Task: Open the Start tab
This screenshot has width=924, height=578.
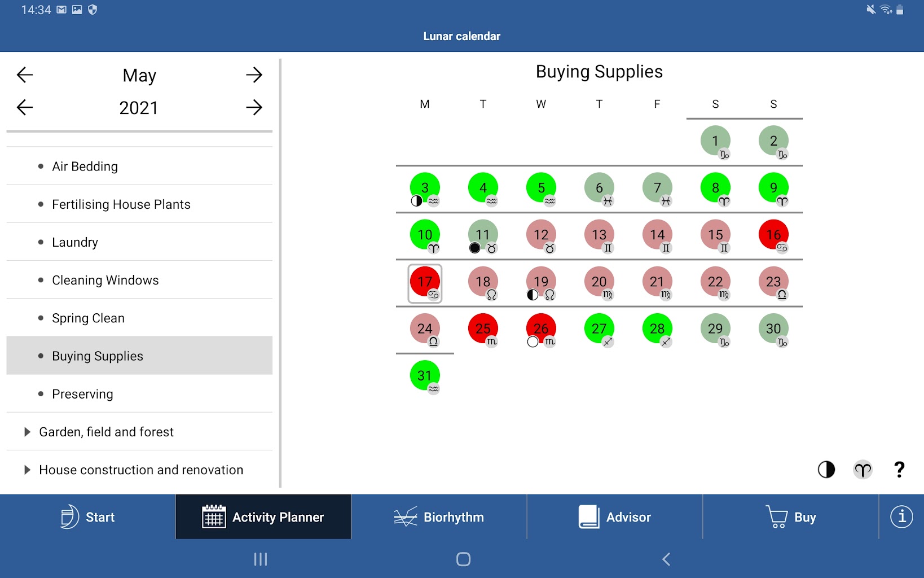Action: pyautogui.click(x=87, y=517)
